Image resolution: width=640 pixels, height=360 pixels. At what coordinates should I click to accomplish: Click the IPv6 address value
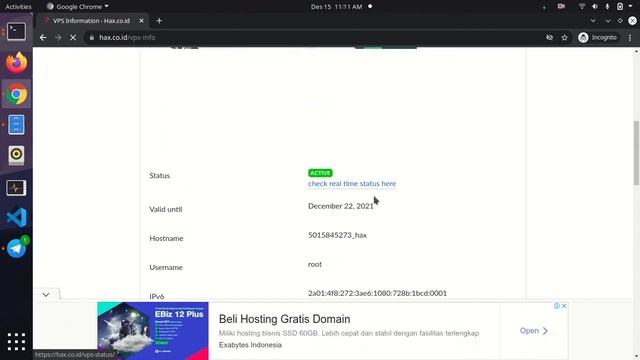point(377,293)
